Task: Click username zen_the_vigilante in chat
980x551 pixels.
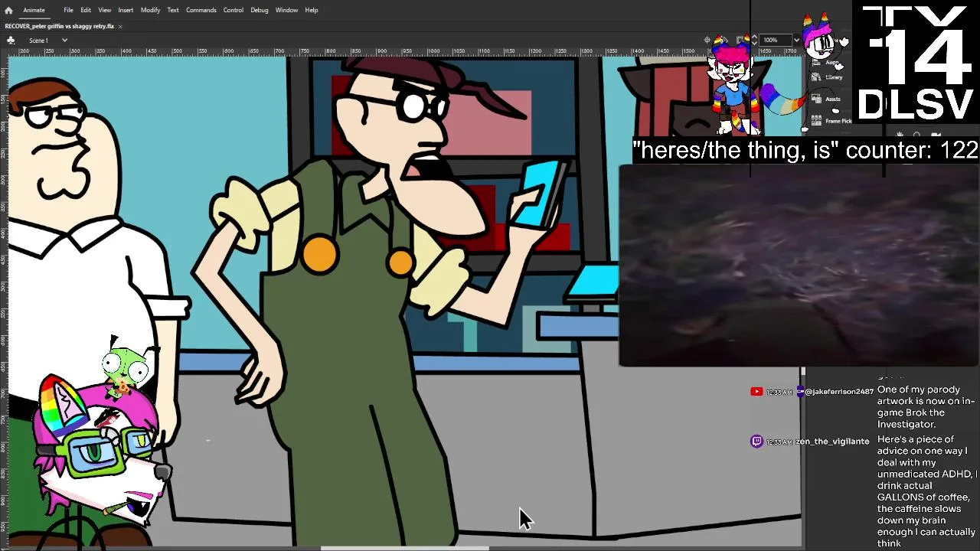Action: (x=832, y=442)
